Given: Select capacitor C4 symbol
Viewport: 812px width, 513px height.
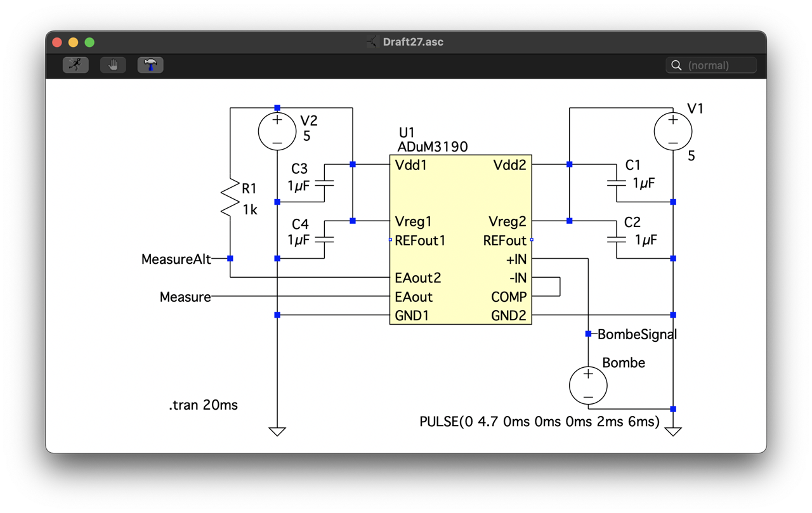Looking at the screenshot, I should 324,240.
